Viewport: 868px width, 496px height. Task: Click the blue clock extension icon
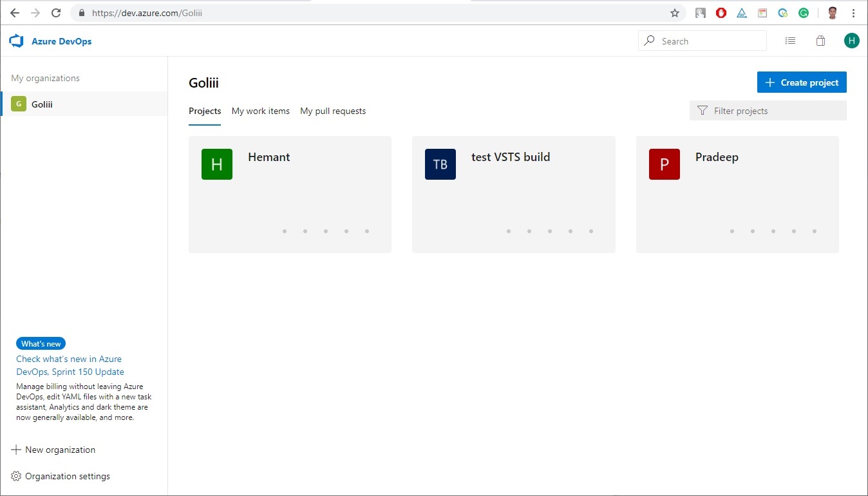[783, 13]
